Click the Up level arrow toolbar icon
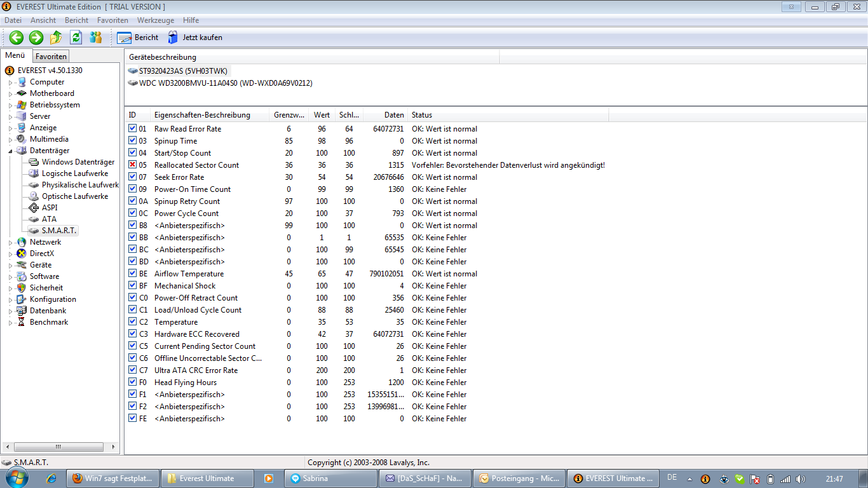868x488 pixels. point(56,37)
